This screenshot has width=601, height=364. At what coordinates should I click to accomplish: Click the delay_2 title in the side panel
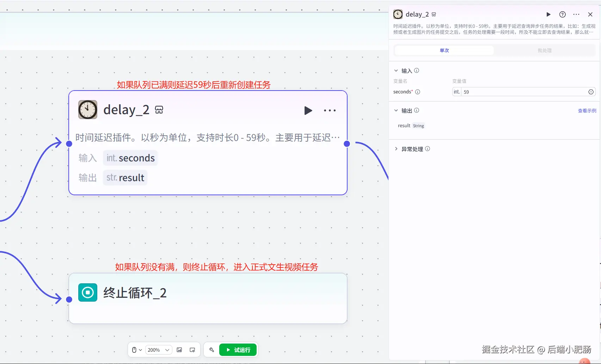tap(417, 14)
